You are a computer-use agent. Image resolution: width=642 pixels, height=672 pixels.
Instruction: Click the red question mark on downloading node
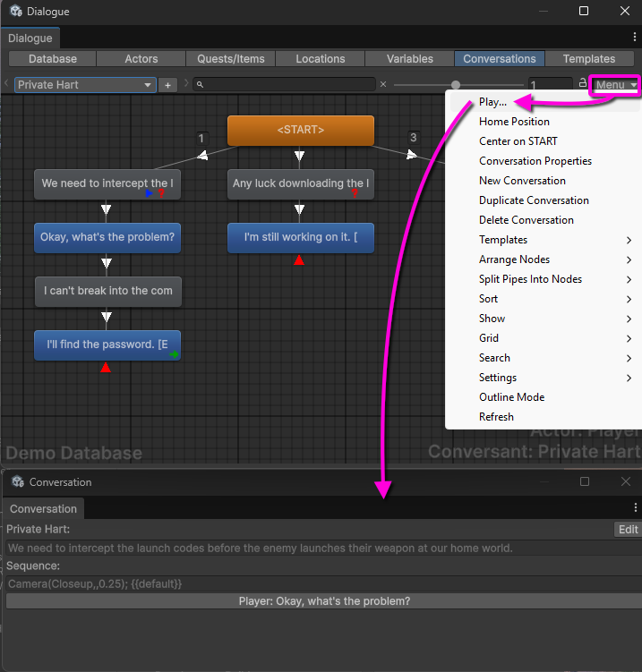(x=355, y=193)
